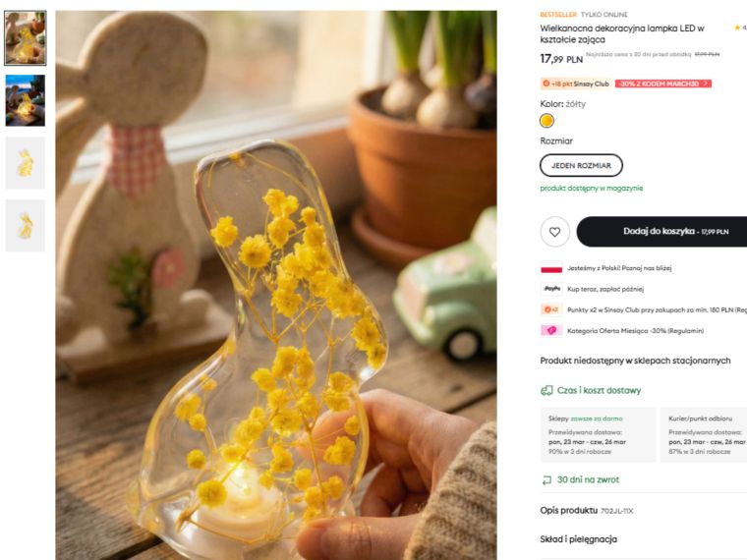Image resolution: width=747 pixels, height=560 pixels.
Task: Add product to wishlist with heart icon
Action: 554,232
